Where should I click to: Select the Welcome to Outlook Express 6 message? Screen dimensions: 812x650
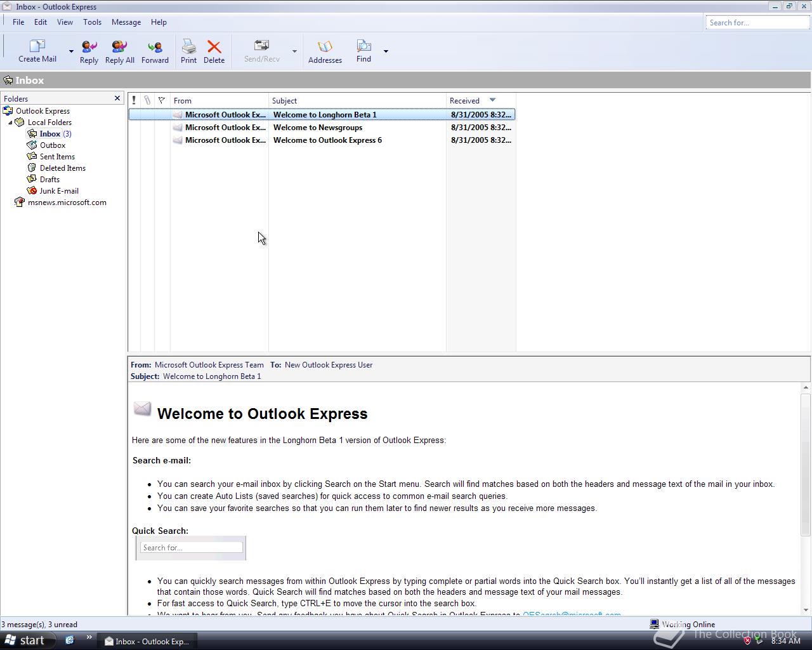[x=322, y=140]
